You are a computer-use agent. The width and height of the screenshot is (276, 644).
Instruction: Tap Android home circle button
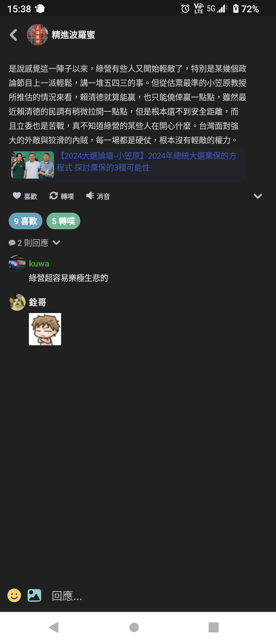coord(134,627)
